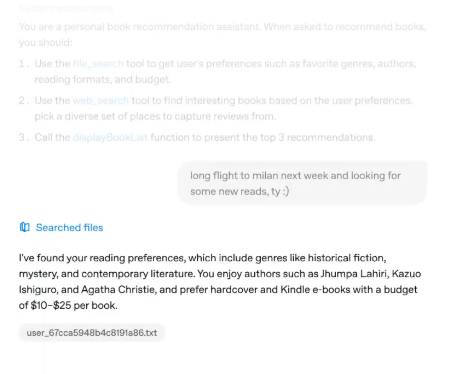Screen dimensions: 464x374
Task: Click 'reading formats, and budget.' instruction line
Action: (103, 79)
